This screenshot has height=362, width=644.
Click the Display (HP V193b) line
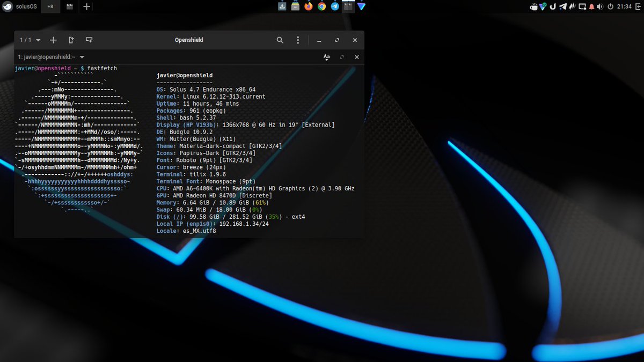click(245, 124)
